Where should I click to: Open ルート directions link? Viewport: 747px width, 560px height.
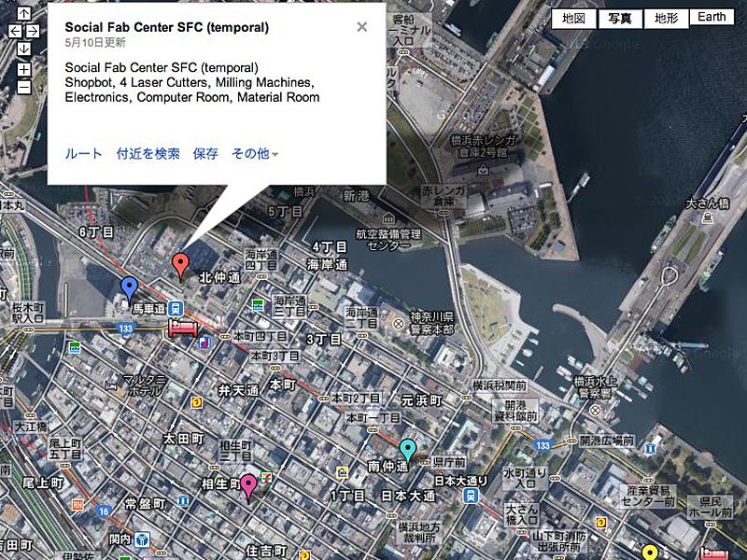83,153
